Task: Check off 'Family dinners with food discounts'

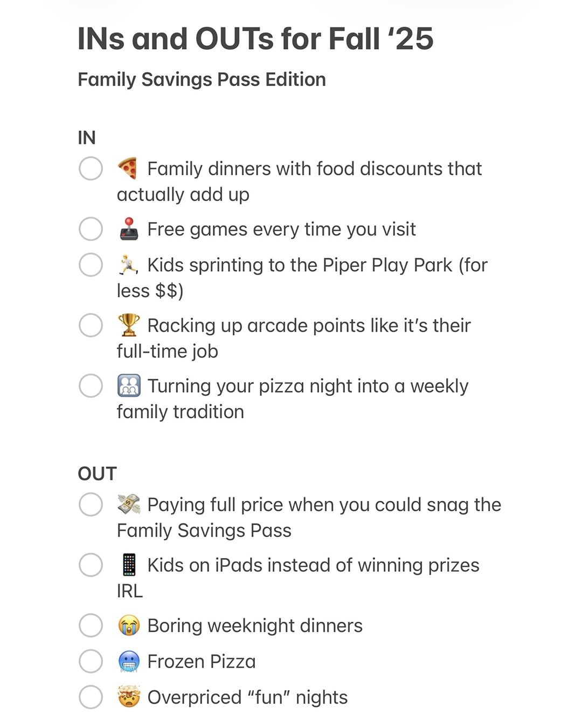Action: (x=91, y=169)
